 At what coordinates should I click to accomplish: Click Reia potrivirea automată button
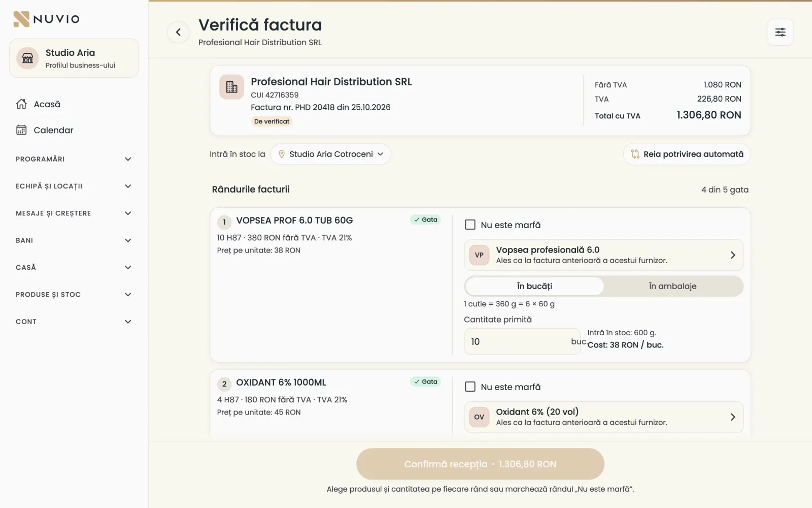pyautogui.click(x=687, y=154)
